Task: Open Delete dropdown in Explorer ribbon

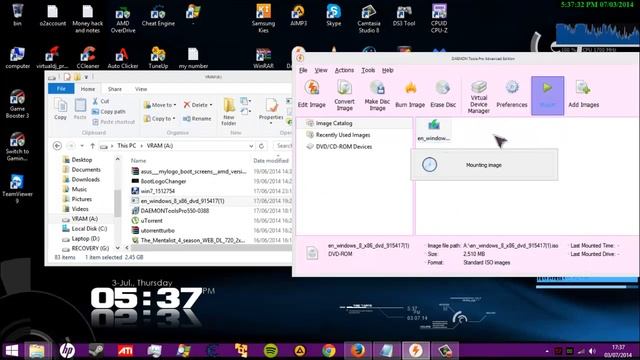Action: [198, 105]
